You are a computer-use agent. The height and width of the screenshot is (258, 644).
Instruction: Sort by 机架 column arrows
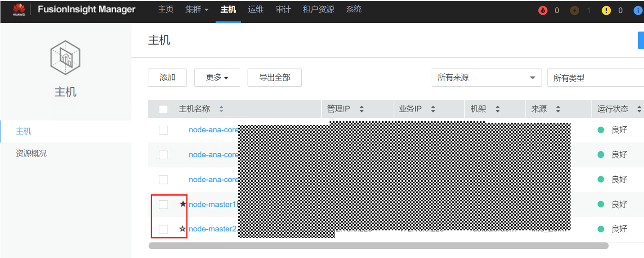pyautogui.click(x=497, y=109)
